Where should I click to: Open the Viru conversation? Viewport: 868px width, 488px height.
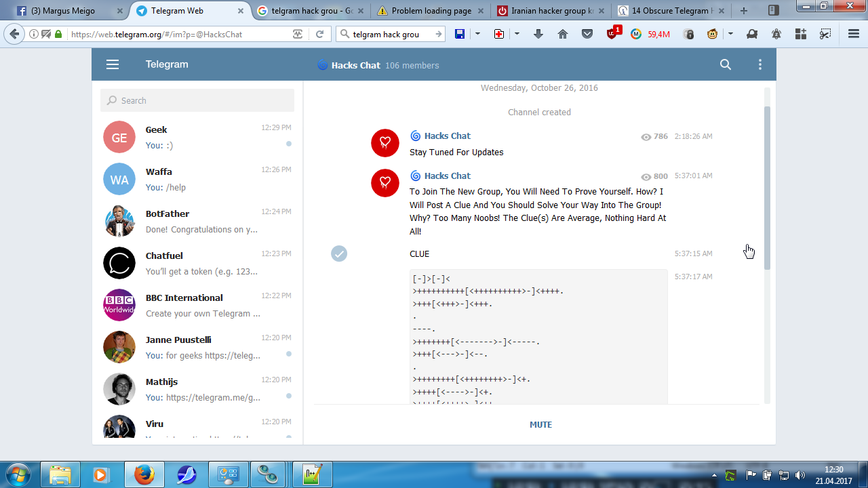pyautogui.click(x=197, y=426)
